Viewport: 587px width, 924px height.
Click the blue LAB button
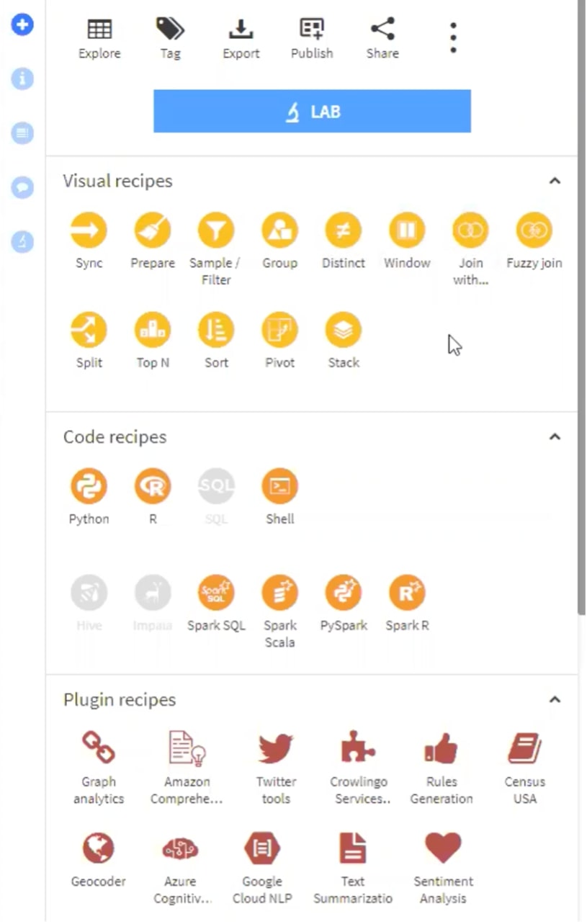click(312, 112)
